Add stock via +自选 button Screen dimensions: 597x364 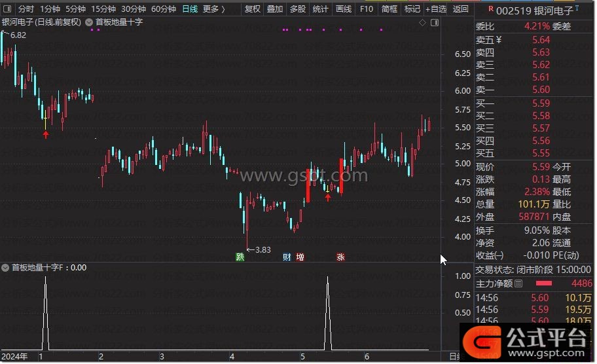(435, 9)
